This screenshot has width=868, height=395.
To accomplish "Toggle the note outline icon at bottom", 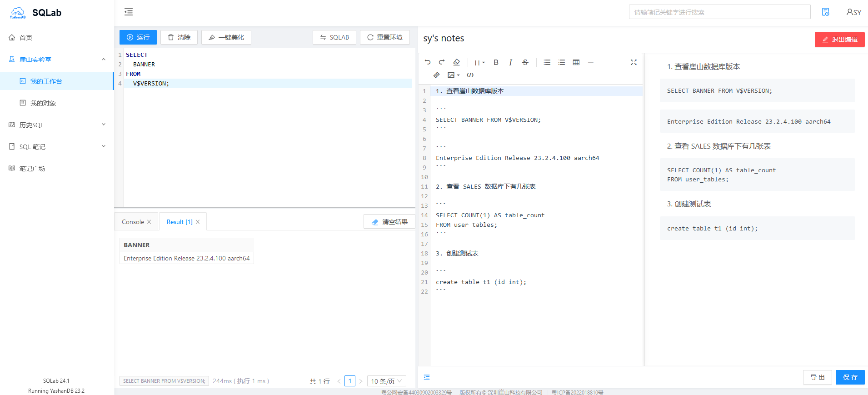I will click(427, 377).
